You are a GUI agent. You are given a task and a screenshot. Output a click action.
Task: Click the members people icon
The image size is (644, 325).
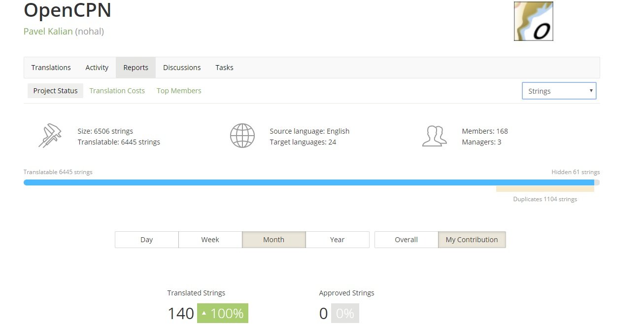[x=434, y=136]
